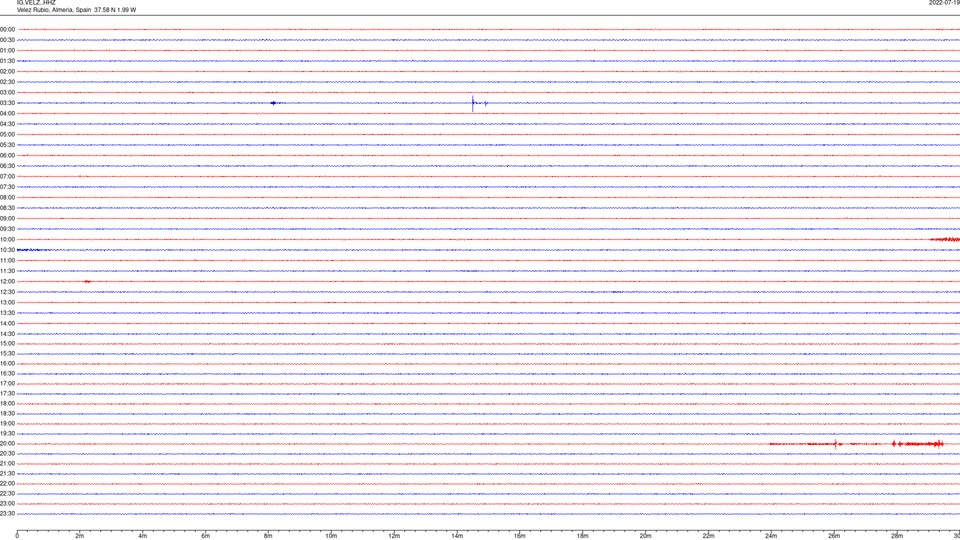Screen dimensions: 960x540
Task: Click the 00:30 time row label
Action: pos(7,40)
